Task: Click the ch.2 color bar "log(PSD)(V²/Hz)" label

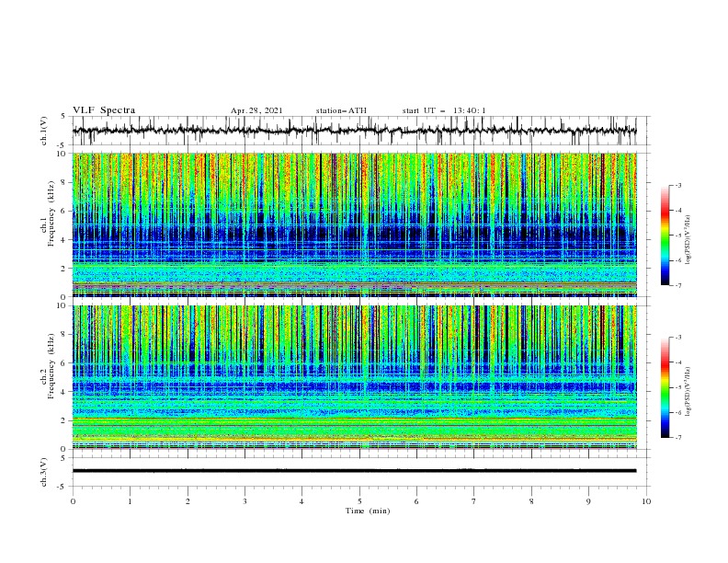Action: click(x=688, y=392)
